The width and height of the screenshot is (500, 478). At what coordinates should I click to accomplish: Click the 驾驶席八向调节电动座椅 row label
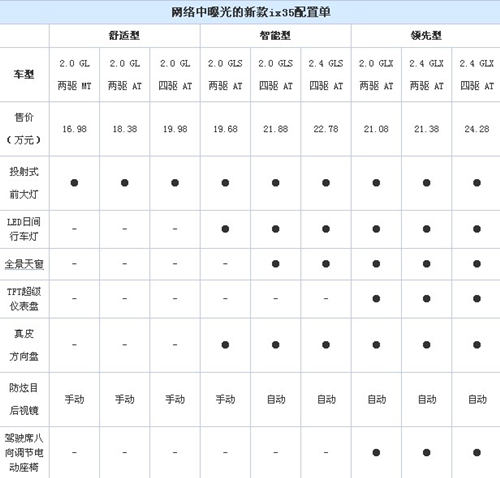(x=24, y=453)
